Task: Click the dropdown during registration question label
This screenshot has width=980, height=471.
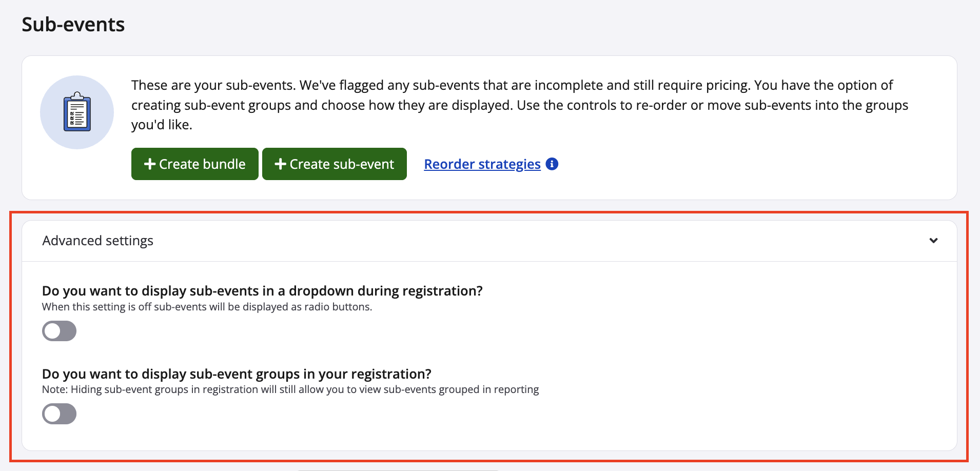Action: click(x=262, y=291)
